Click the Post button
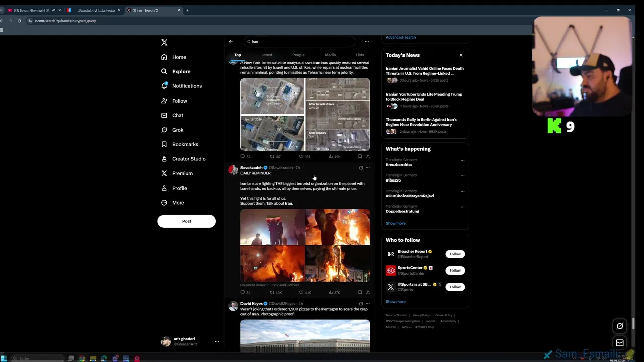Viewport: 644px width, 362px height. coord(187,221)
